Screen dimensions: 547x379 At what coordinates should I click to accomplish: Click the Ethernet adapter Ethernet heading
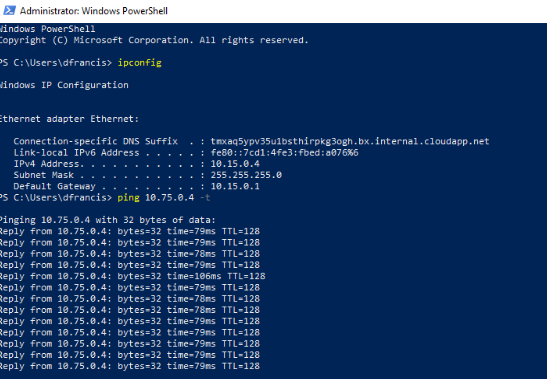pyautogui.click(x=69, y=119)
